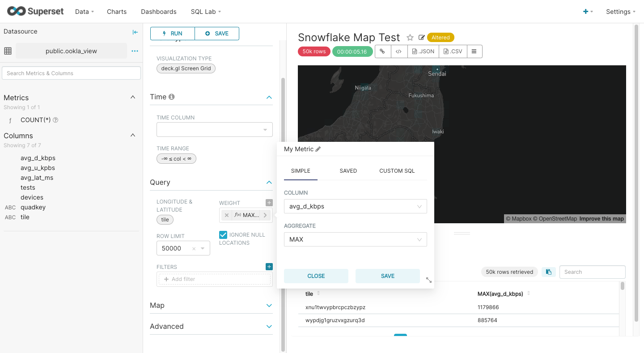Export query results as .JSON

tap(423, 51)
